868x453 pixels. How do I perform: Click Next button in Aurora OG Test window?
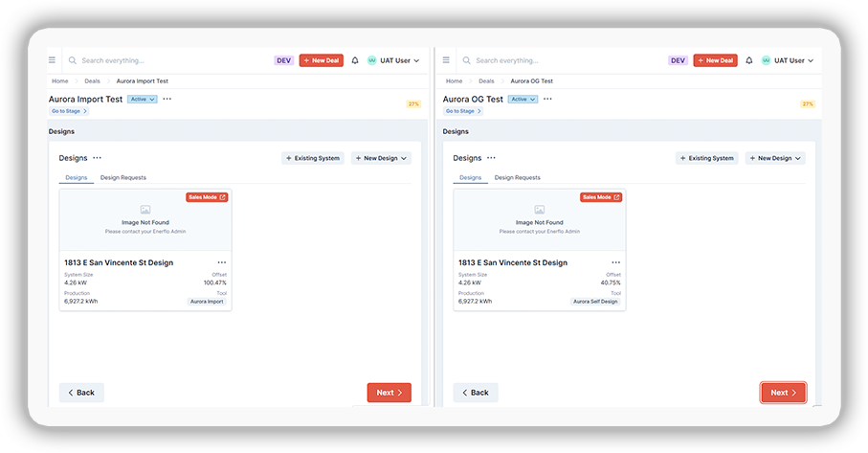(783, 393)
